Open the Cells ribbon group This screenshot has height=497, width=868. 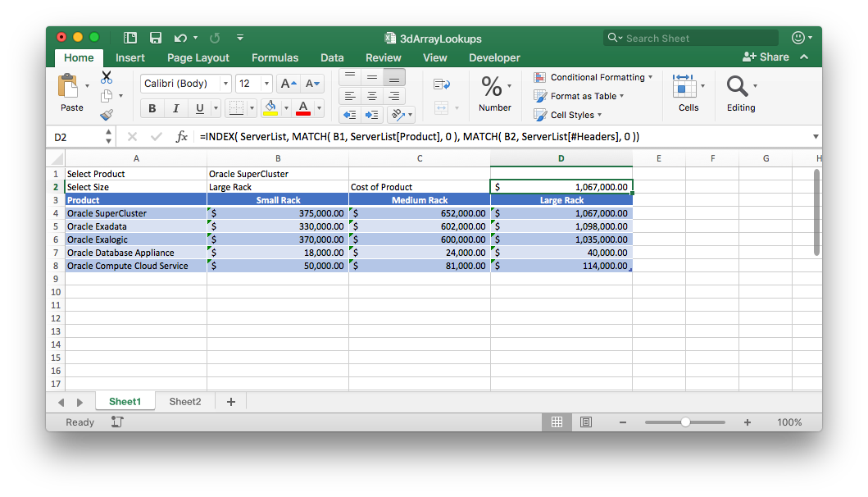click(x=688, y=93)
